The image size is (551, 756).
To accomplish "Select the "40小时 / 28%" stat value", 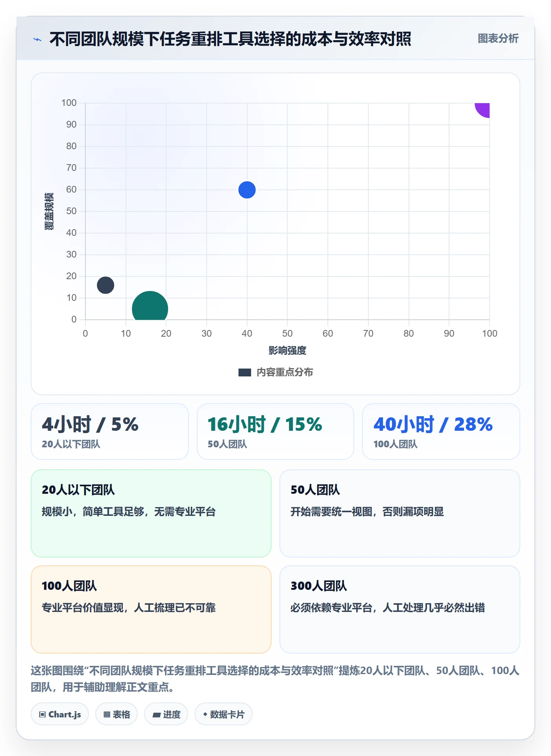I will coord(433,424).
